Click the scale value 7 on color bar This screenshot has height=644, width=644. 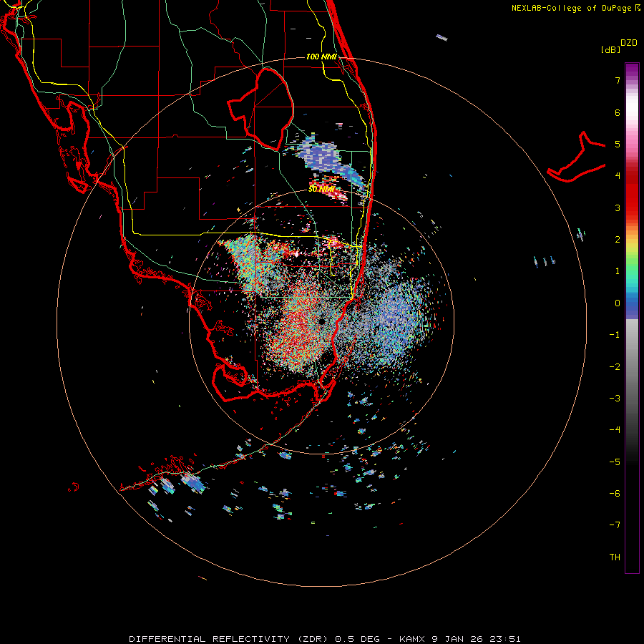pos(618,80)
